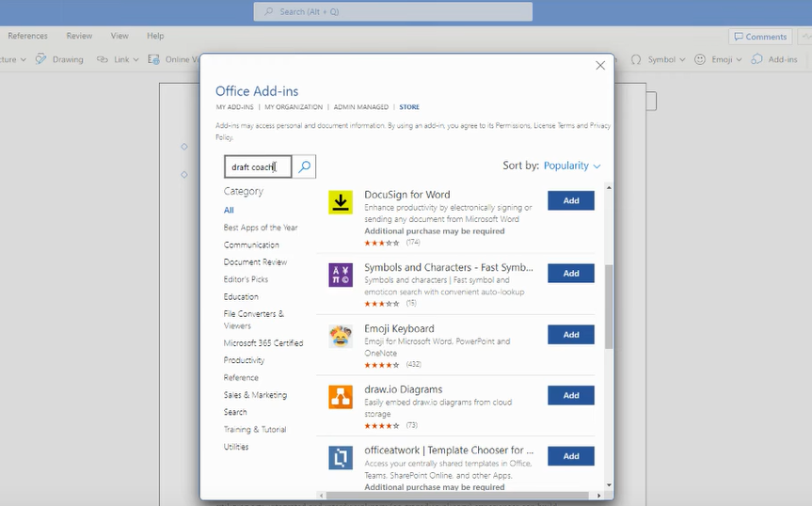812x506 pixels.
Task: Click the Emoji Keyboard star rating
Action: [x=382, y=365]
